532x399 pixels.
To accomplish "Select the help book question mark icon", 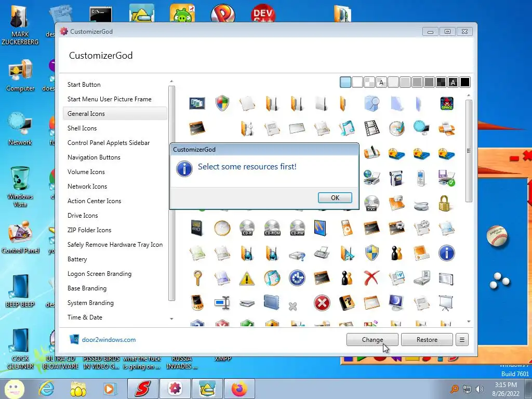I will click(347, 303).
